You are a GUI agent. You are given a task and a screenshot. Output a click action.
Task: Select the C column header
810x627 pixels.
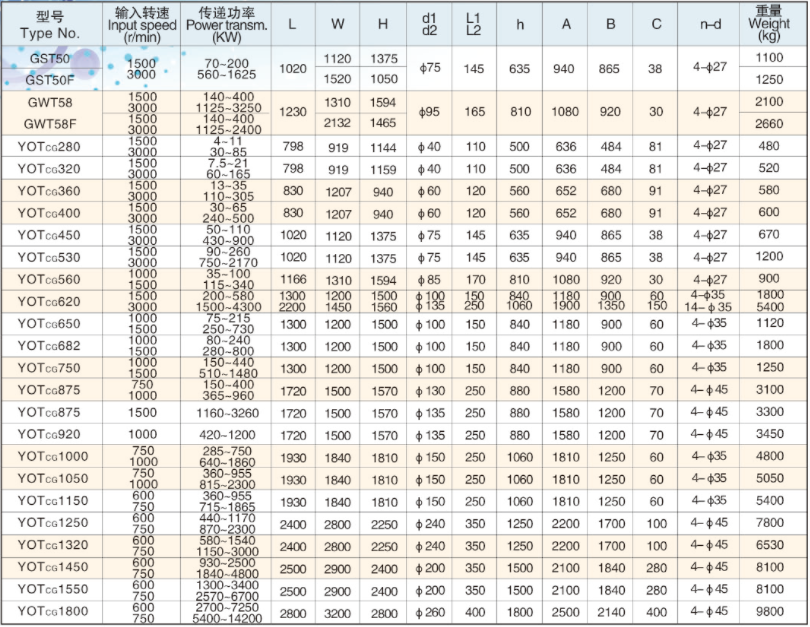(656, 25)
